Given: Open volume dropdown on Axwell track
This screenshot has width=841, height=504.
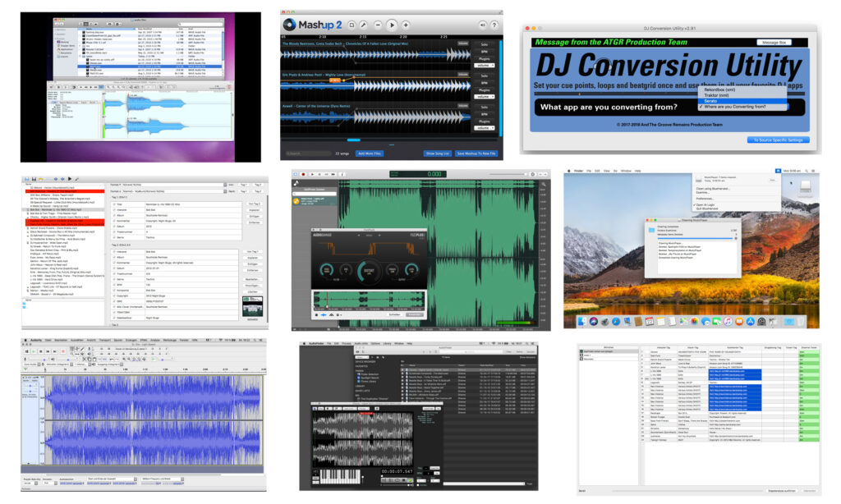Looking at the screenshot, I should click(485, 128).
